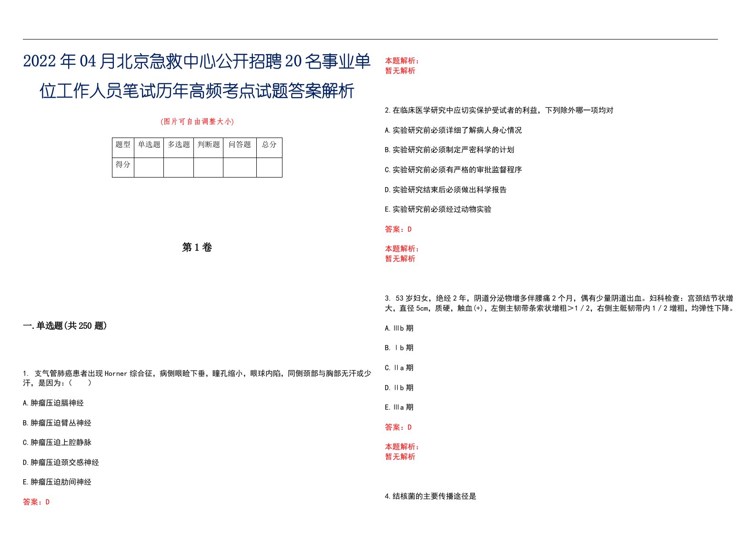The width and height of the screenshot is (756, 534).
Task: Click question 3 text starting '53岁妇女'
Action: pos(560,303)
